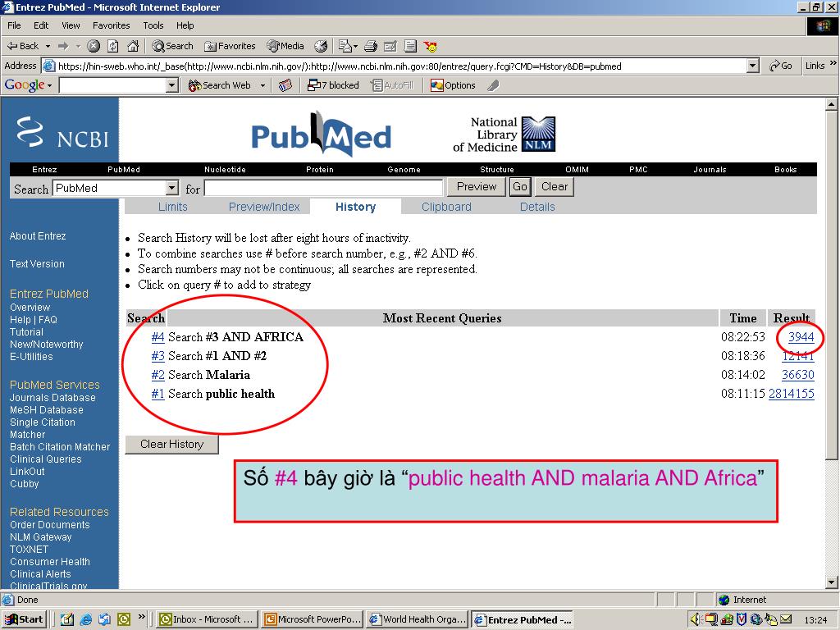This screenshot has height=630, width=840.
Task: Click the National Library of Medicine logo
Action: pyautogui.click(x=504, y=135)
